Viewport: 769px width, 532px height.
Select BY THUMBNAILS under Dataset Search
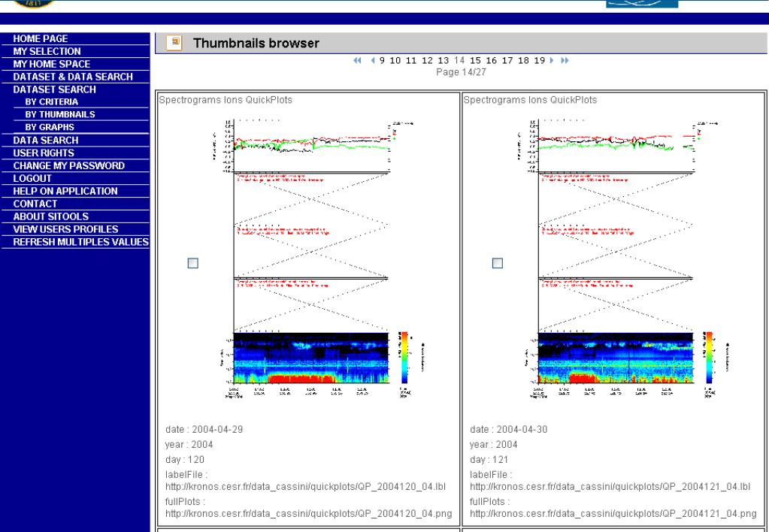click(60, 114)
